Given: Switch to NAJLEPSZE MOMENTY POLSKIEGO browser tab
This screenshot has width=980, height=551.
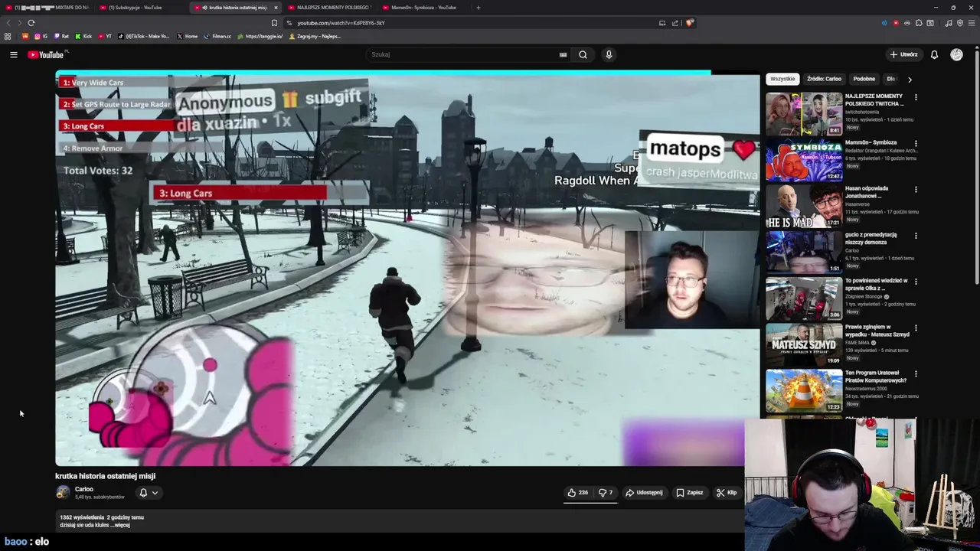Looking at the screenshot, I should click(x=329, y=8).
